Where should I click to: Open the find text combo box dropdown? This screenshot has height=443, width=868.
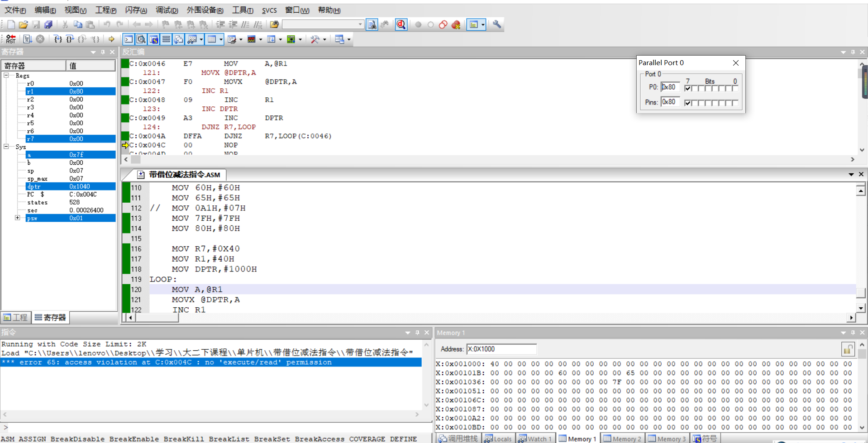click(x=360, y=25)
